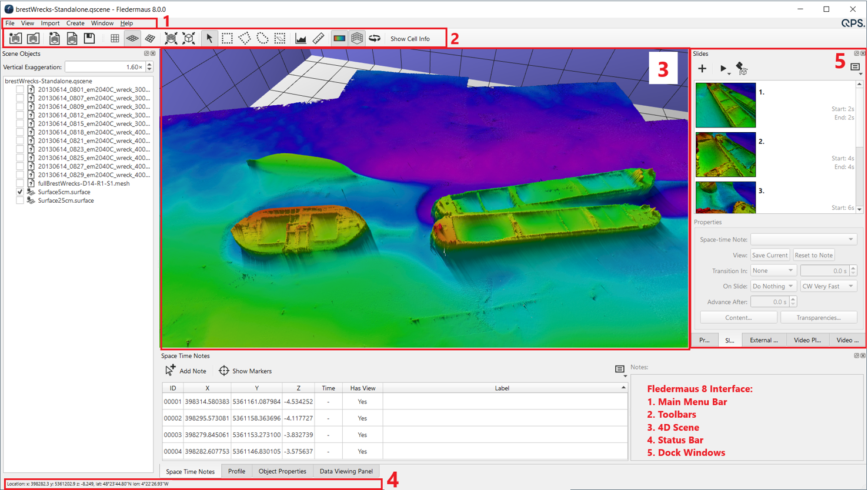Select the ruler measurement tool
The width and height of the screenshot is (868, 490).
click(x=318, y=39)
